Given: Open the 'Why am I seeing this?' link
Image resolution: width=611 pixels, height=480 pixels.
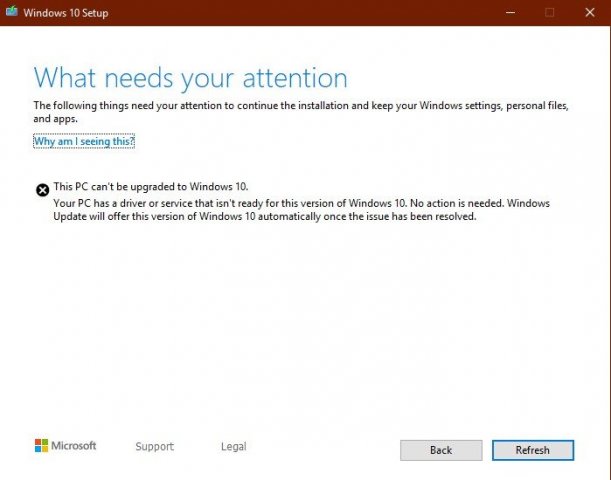Looking at the screenshot, I should coord(84,142).
